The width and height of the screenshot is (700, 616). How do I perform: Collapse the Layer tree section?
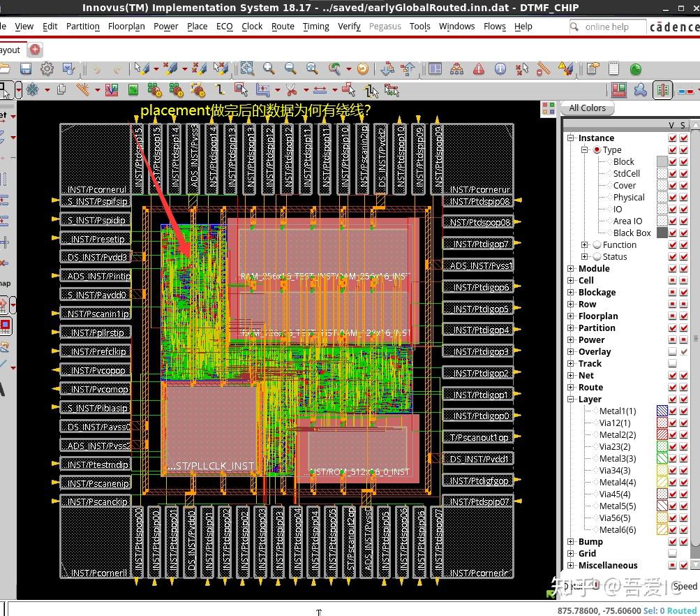click(x=571, y=399)
